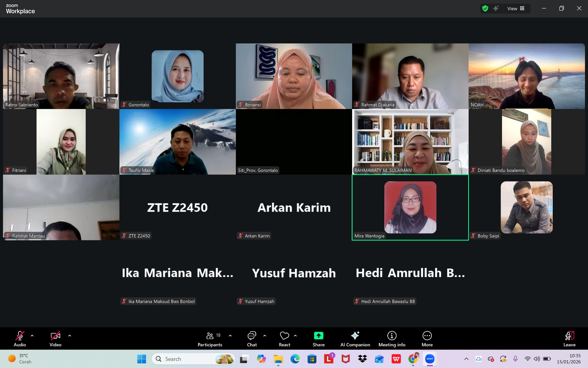Select Rahmat Djakaria's video tile
This screenshot has width=588, height=368.
[x=410, y=76]
